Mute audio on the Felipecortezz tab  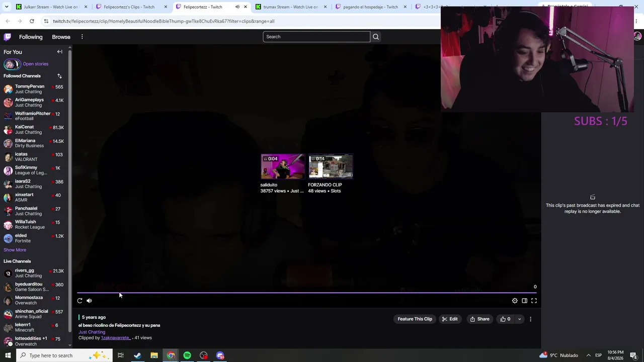point(237,7)
